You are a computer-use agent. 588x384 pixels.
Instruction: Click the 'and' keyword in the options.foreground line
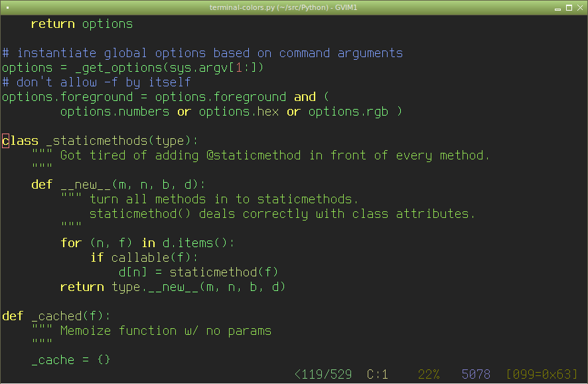[x=305, y=97]
